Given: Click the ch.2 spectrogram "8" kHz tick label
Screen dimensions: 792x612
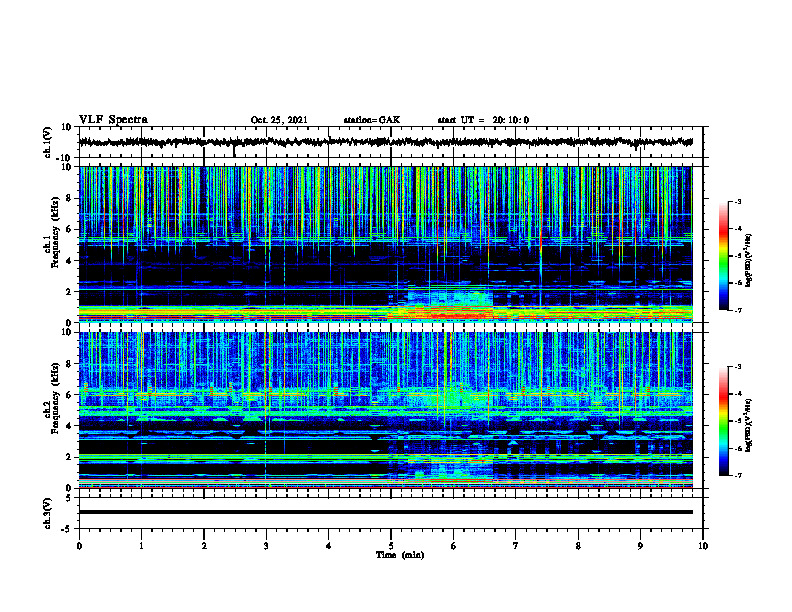Looking at the screenshot, I should (x=70, y=364).
